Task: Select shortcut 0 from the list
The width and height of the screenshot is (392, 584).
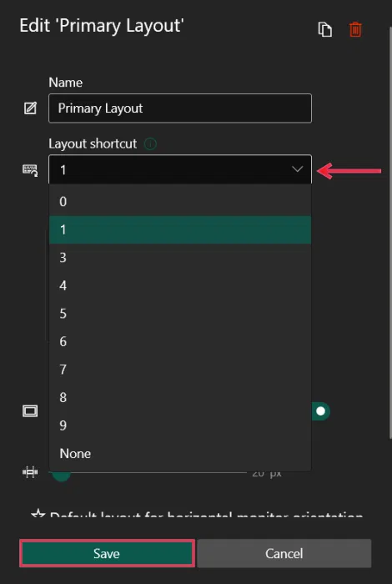Action: point(180,202)
